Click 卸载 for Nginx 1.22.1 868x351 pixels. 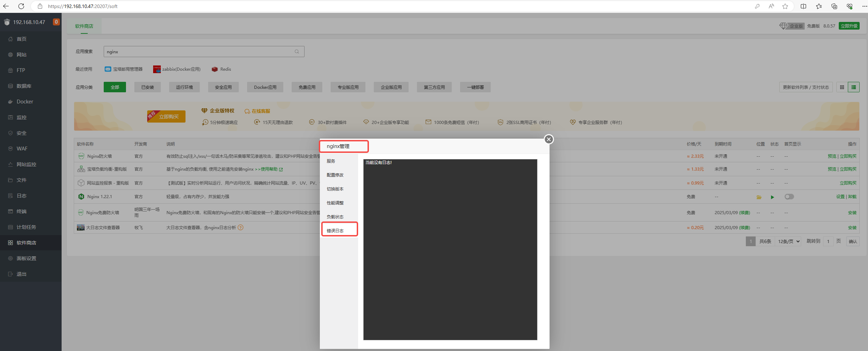[852, 197]
